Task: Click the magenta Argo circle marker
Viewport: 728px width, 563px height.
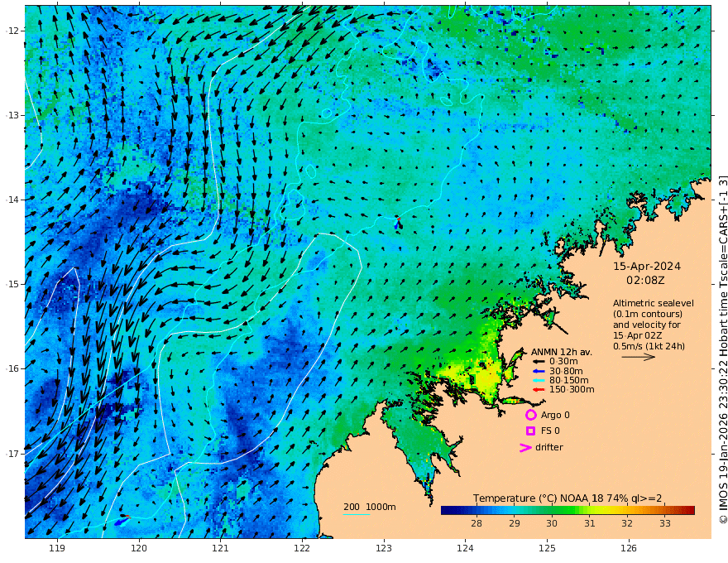Action: pyautogui.click(x=530, y=415)
